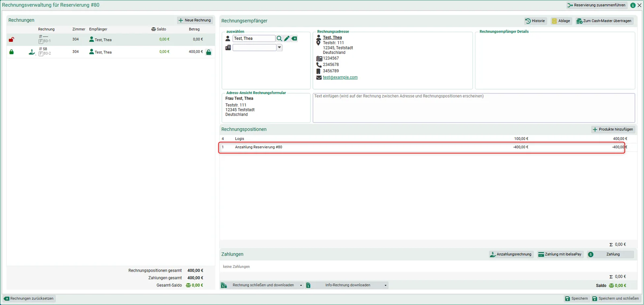Search for a recipient with the magnifier icon

(x=279, y=39)
